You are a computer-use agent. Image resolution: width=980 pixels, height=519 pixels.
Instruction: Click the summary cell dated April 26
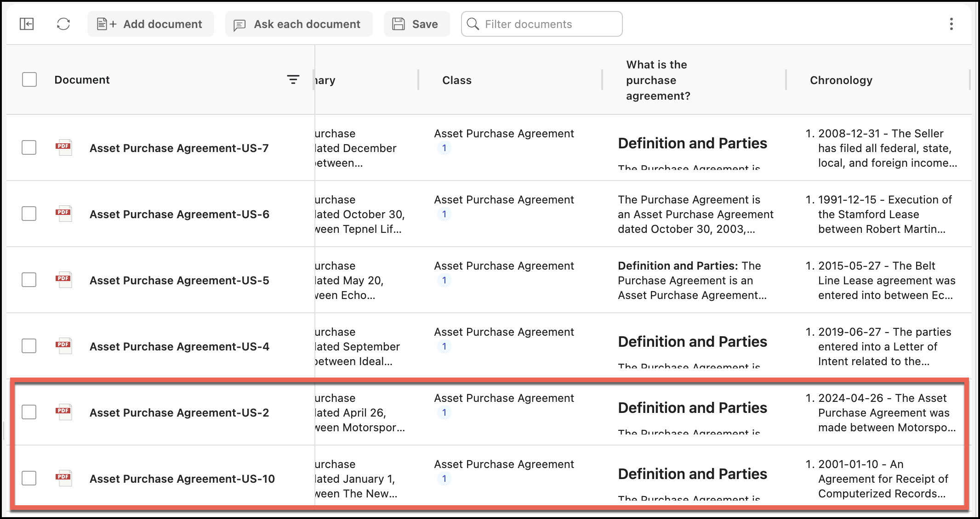pos(360,412)
